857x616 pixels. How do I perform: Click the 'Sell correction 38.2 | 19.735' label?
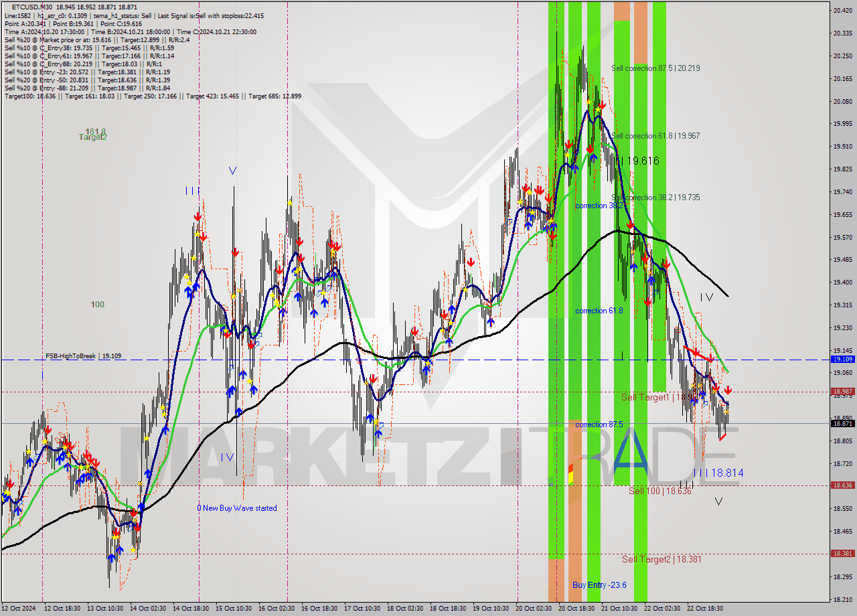(655, 198)
